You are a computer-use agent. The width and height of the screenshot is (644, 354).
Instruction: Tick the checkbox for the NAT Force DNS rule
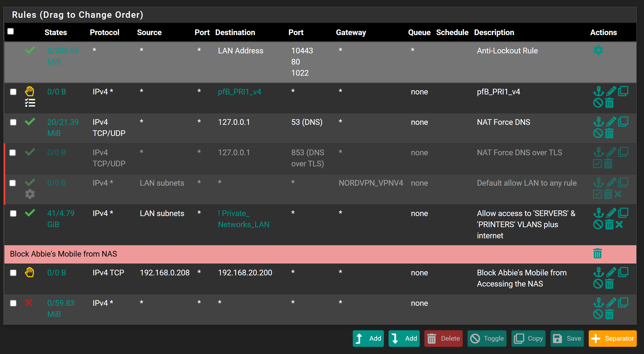13,122
